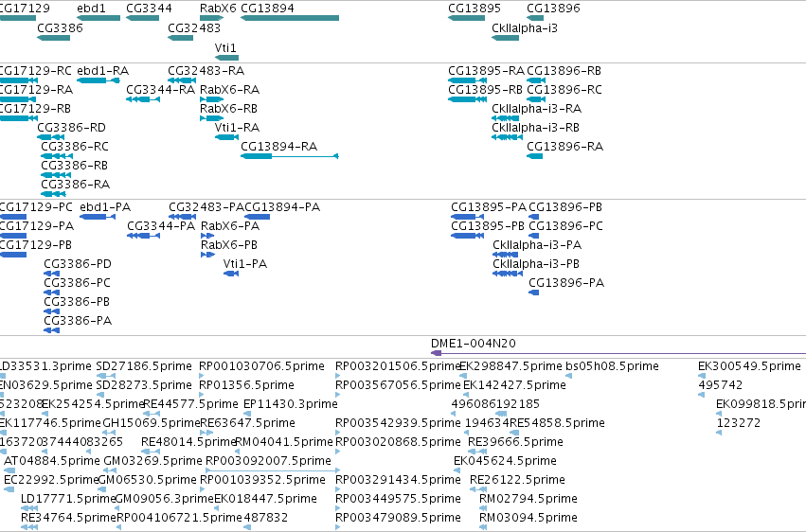Open the CG3344-PA protein label

161,226
